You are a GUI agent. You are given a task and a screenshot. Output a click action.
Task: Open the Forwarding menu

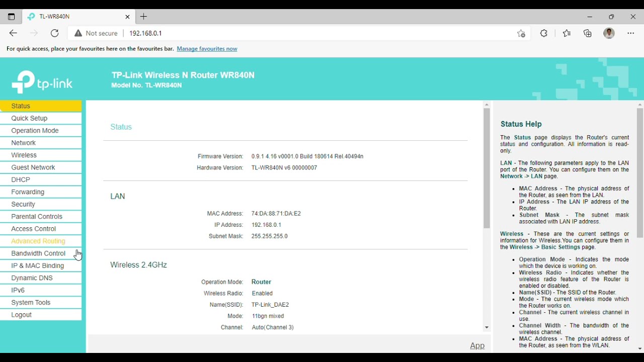point(41,193)
